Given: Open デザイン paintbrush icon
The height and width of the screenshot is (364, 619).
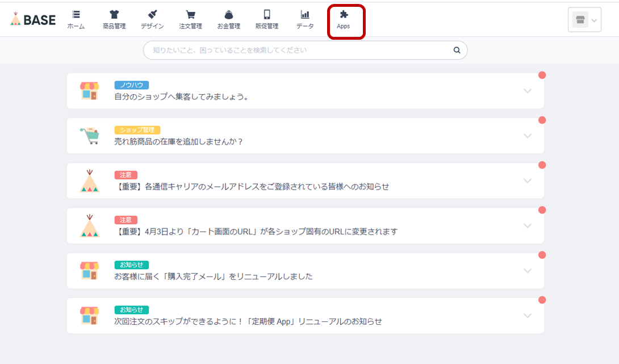Looking at the screenshot, I should click(152, 15).
